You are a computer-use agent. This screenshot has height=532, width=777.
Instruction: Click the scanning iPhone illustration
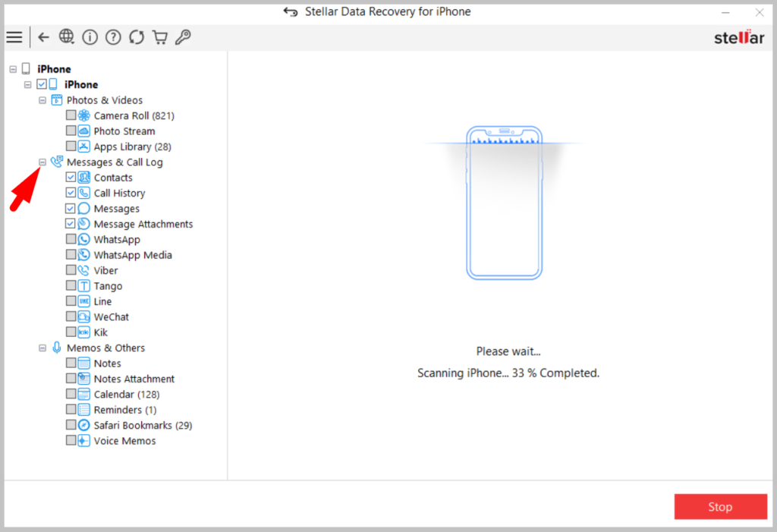click(x=504, y=203)
